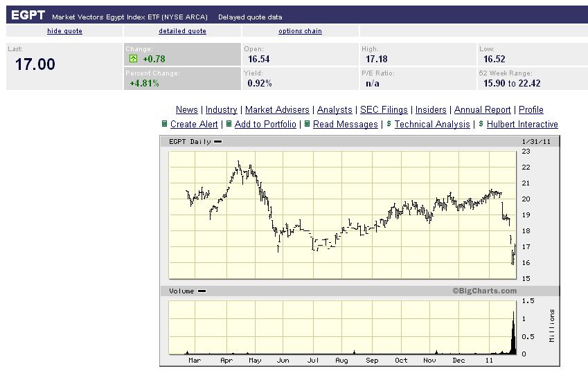
Task: Click the chart date 1/31/11
Action: point(536,142)
